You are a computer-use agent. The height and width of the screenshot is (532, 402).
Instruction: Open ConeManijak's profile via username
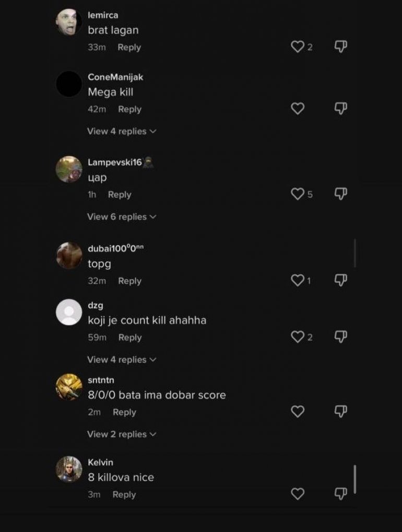(x=115, y=77)
